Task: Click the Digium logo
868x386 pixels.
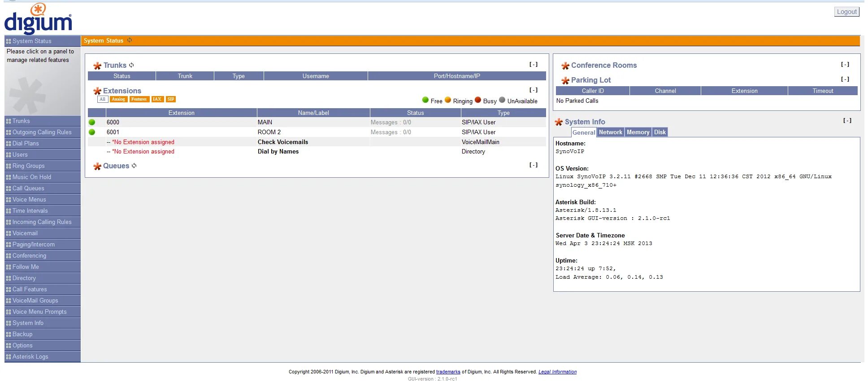Action: 38,18
